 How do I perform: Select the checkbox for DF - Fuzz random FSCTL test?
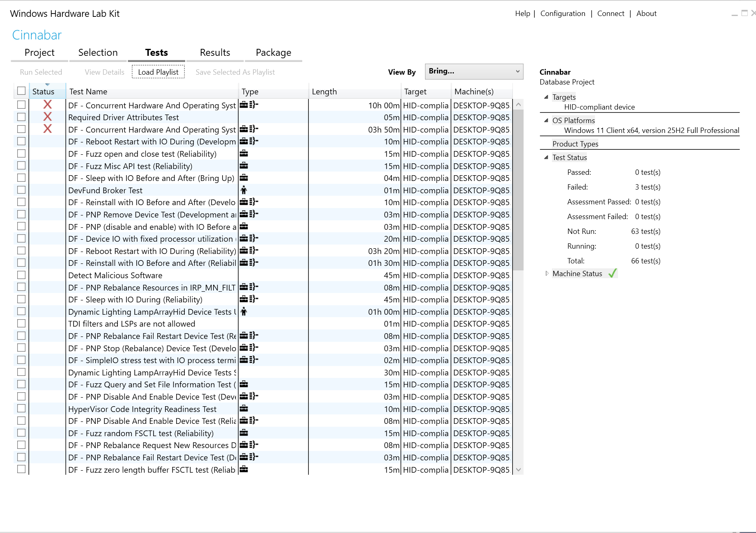pos(21,433)
